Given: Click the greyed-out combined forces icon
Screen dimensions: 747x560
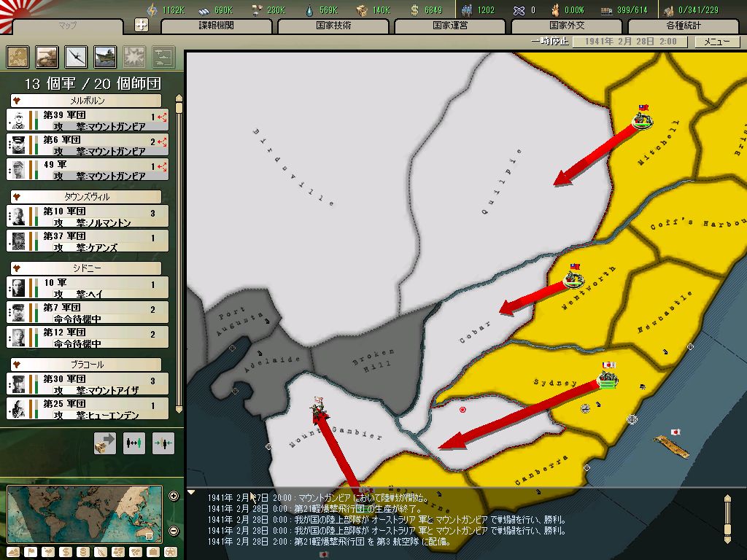Looking at the screenshot, I should pos(163,57).
